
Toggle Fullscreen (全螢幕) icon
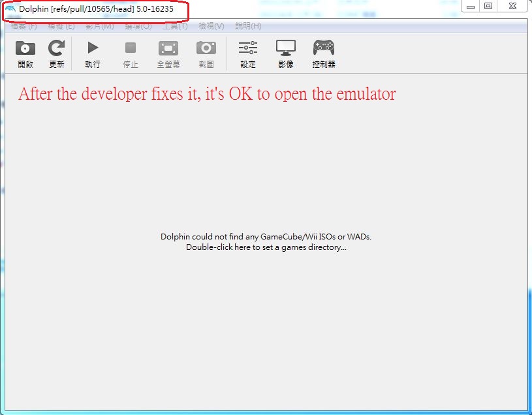pos(168,48)
